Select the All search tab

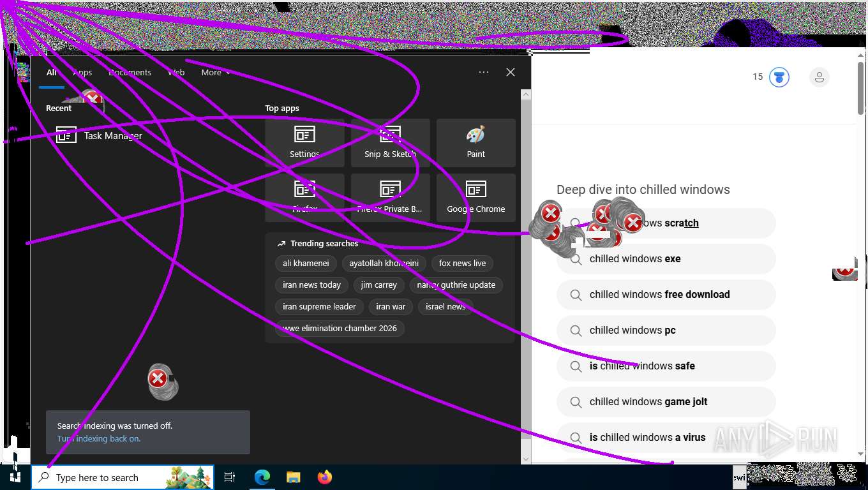point(52,73)
